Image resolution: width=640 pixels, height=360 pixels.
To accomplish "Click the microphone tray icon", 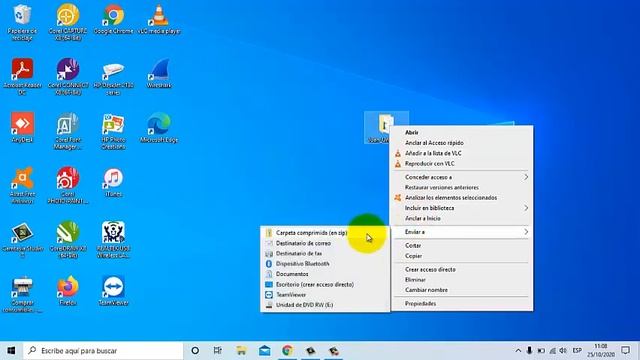I will (529, 351).
